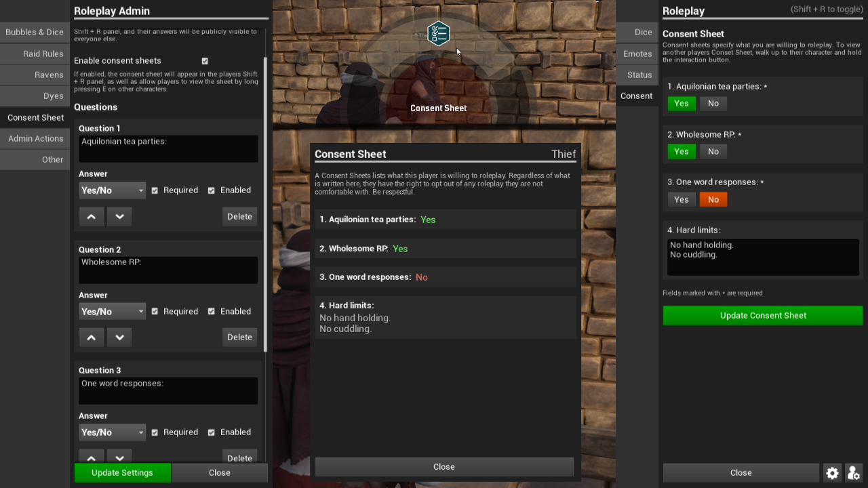
Task: Click the character admin icon beside gear
Action: click(854, 473)
